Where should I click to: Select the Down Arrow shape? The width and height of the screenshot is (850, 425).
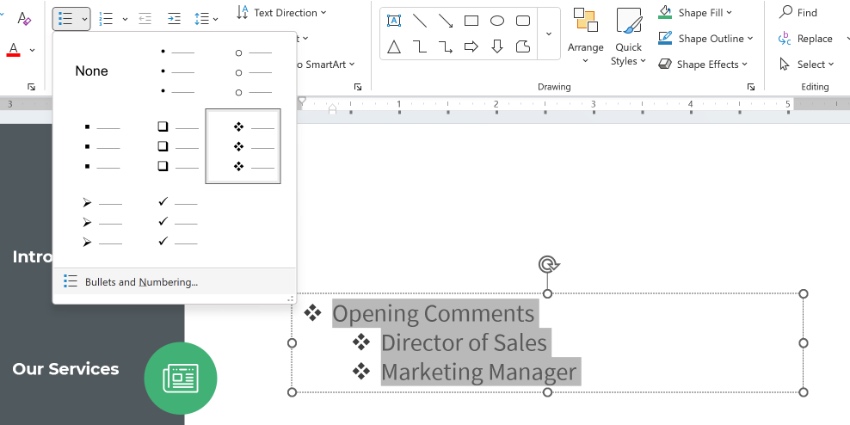click(497, 47)
